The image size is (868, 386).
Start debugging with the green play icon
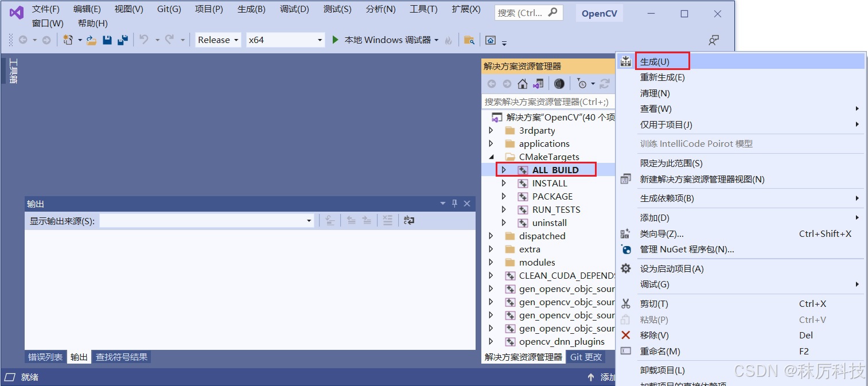336,40
